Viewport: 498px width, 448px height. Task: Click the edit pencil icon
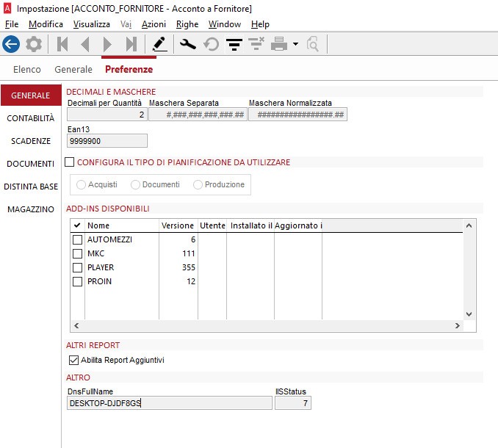(x=159, y=44)
